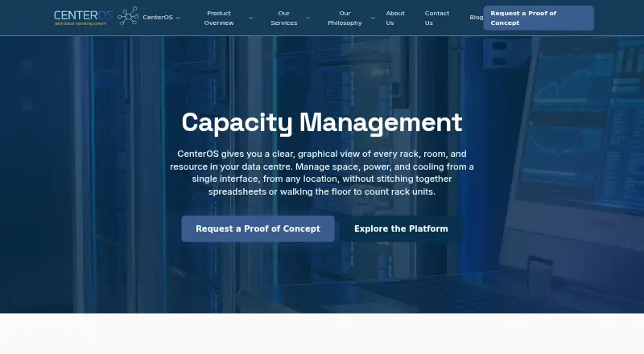Open the CenterOS menu item
This screenshot has width=644, height=354.
pos(158,18)
